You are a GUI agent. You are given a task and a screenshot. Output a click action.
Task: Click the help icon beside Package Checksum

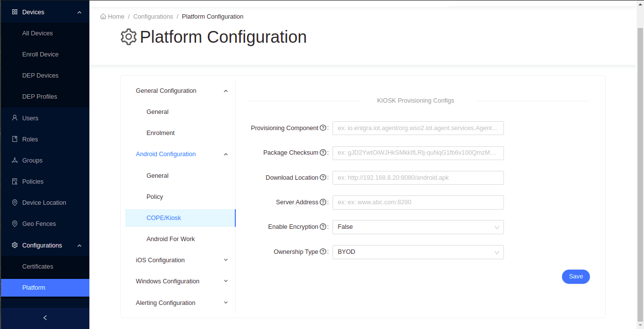(x=323, y=153)
